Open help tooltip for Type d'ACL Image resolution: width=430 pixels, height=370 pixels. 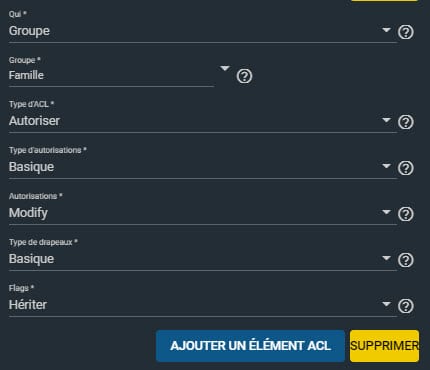click(x=406, y=122)
